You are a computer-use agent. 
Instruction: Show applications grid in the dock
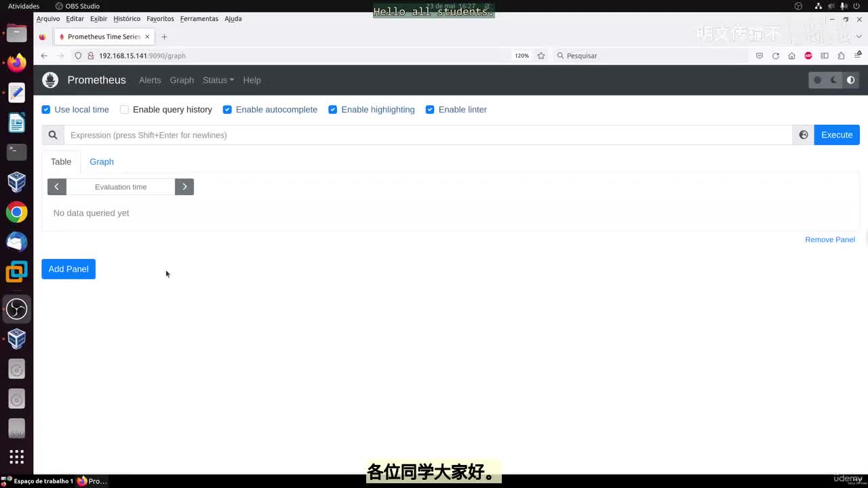click(x=17, y=457)
